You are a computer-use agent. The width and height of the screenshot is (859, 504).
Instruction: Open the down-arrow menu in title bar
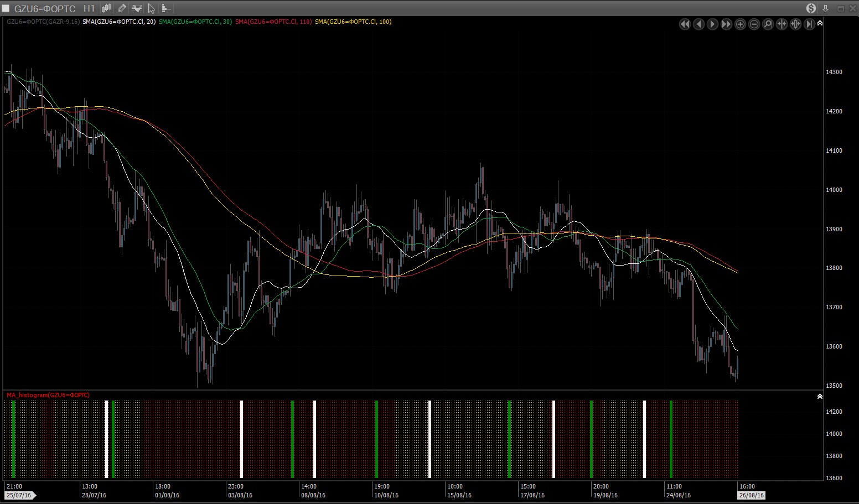click(x=825, y=8)
